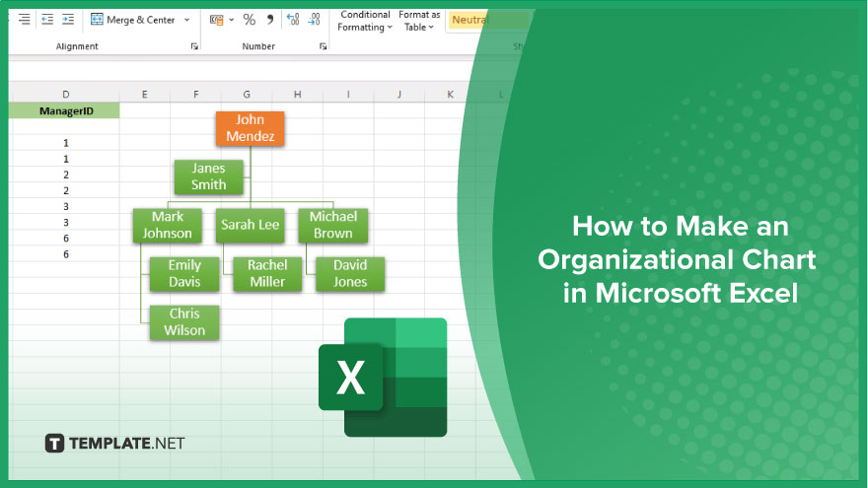
Task: Click the Increase Decimal icon
Action: coord(293,20)
